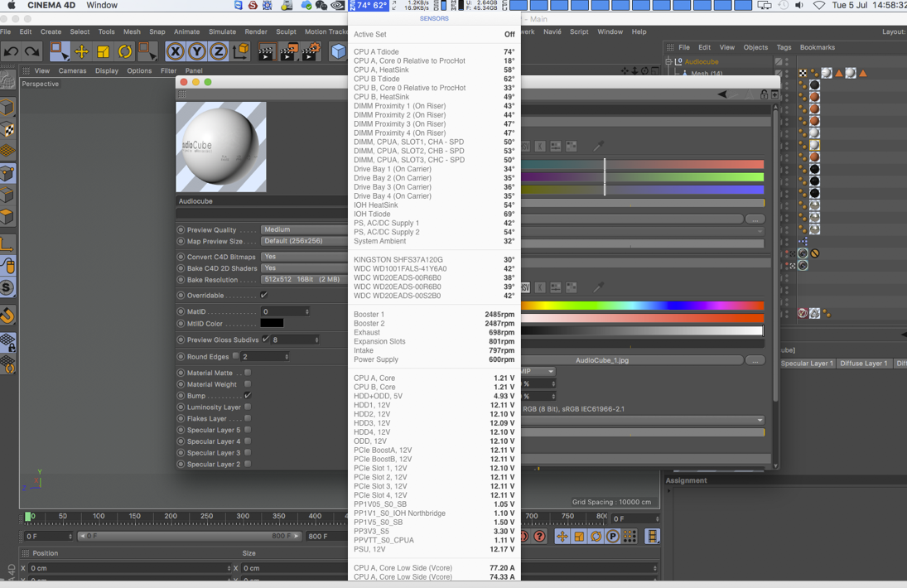Viewport: 907px width, 588px height.
Task: Click the lock icon in material editor header
Action: 764,94
